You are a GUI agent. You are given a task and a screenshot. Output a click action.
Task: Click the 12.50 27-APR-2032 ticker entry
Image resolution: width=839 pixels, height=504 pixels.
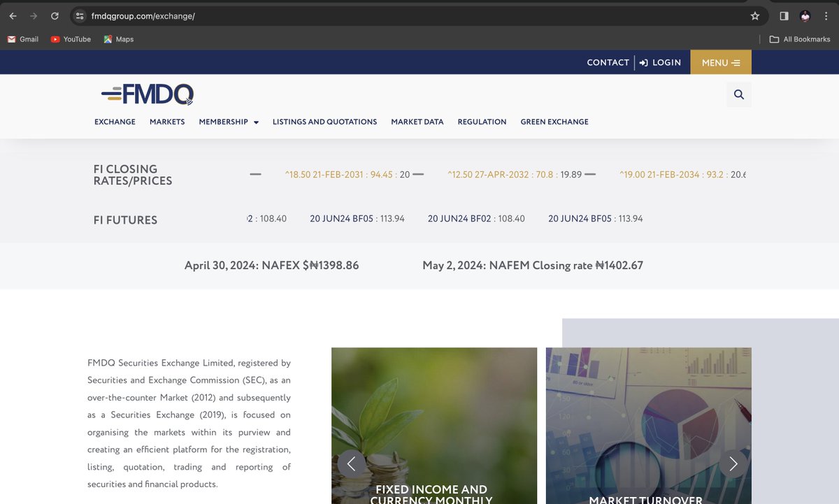tap(515, 175)
